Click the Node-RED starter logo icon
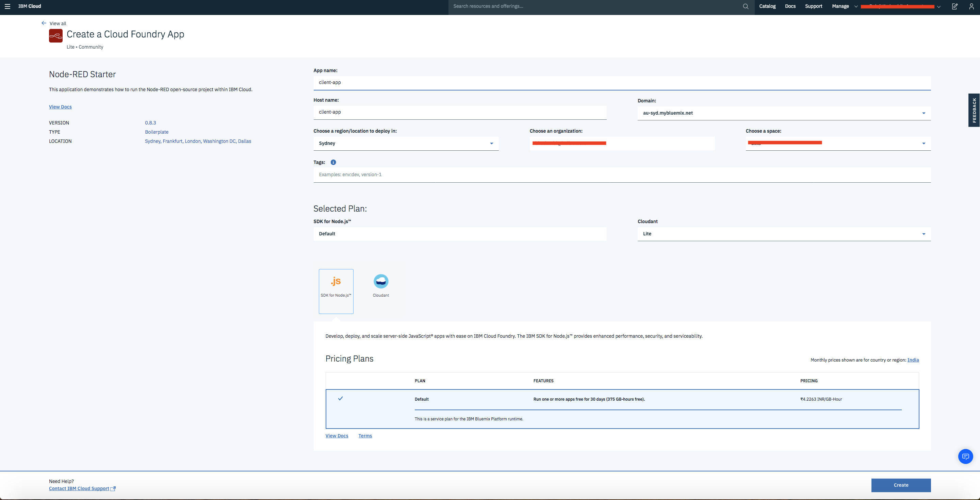Screen dimensions: 980x500 [x=55, y=36]
